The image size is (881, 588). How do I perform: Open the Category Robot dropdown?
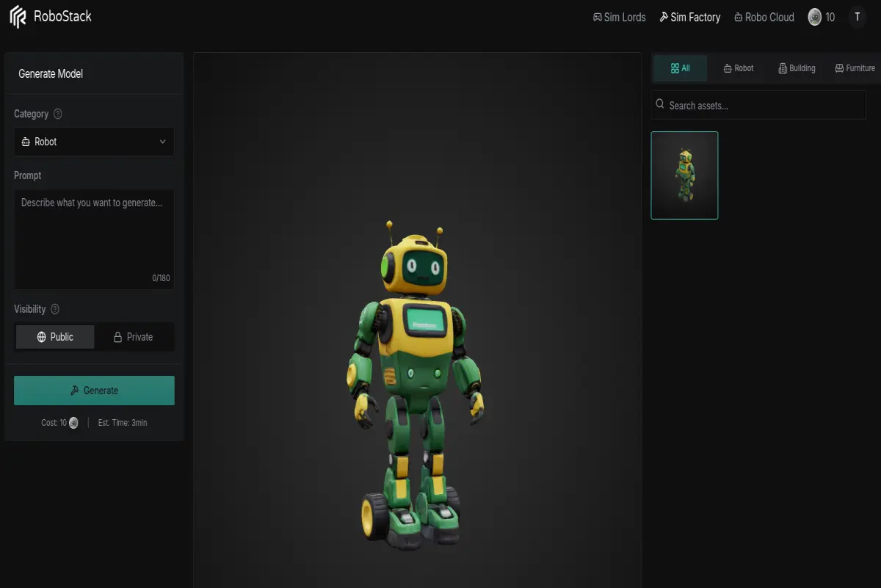click(94, 142)
